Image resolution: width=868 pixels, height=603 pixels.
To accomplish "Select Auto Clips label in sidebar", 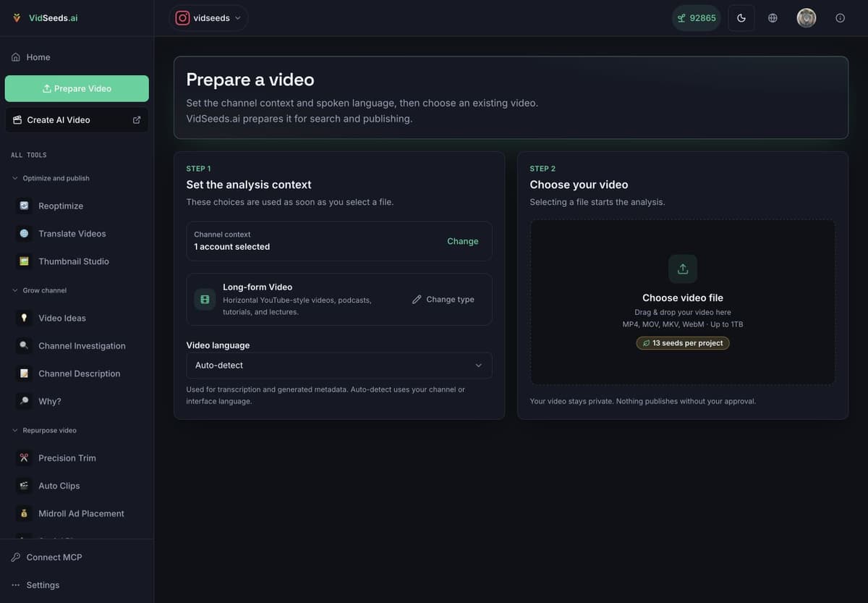I will pos(59,486).
